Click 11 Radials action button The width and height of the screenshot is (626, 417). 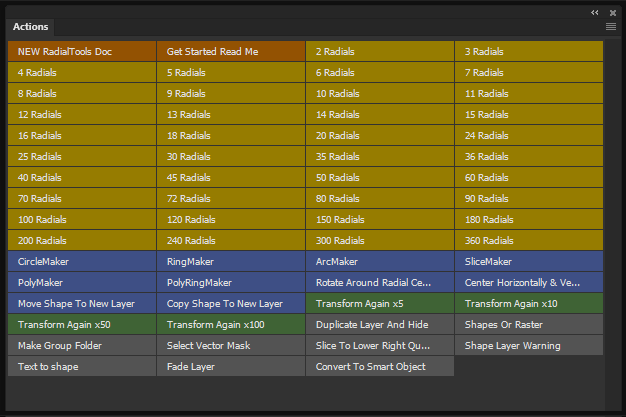[x=529, y=93]
